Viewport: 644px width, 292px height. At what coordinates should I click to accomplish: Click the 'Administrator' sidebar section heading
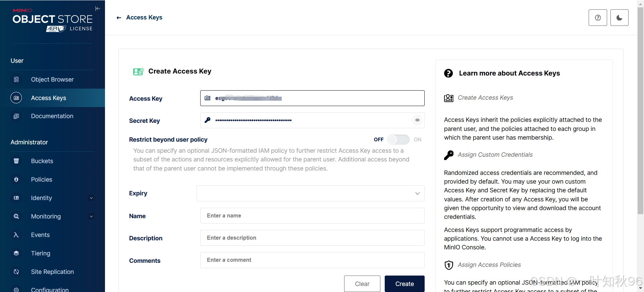[x=29, y=142]
